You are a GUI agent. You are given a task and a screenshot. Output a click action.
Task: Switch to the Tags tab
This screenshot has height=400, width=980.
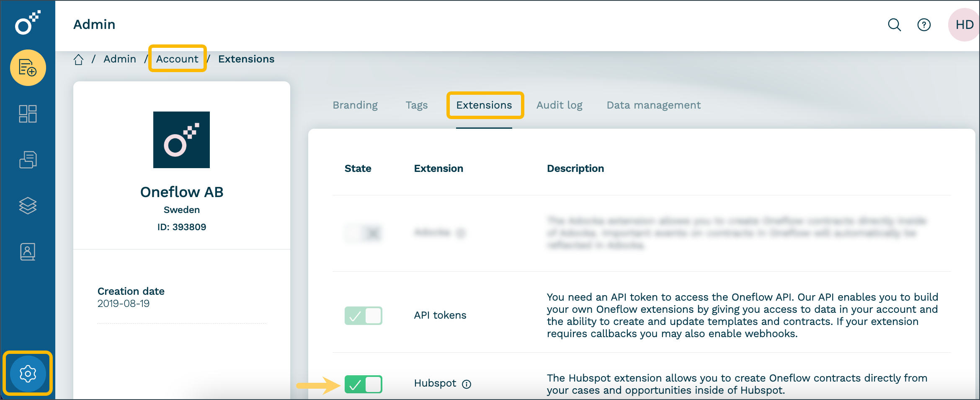tap(417, 105)
